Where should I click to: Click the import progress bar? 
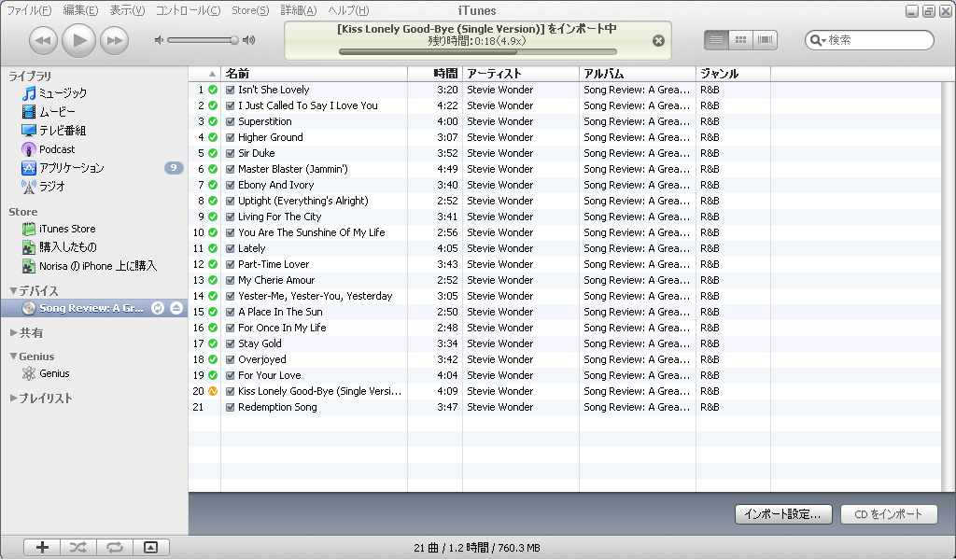477,52
